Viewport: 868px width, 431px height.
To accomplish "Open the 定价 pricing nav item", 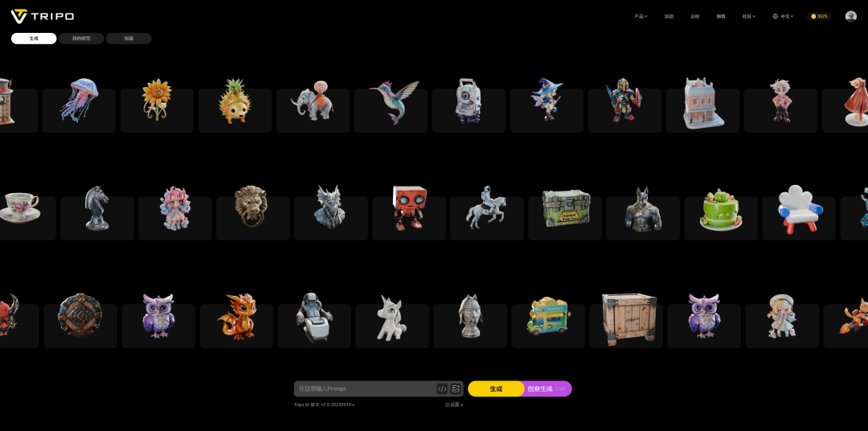I will click(694, 17).
